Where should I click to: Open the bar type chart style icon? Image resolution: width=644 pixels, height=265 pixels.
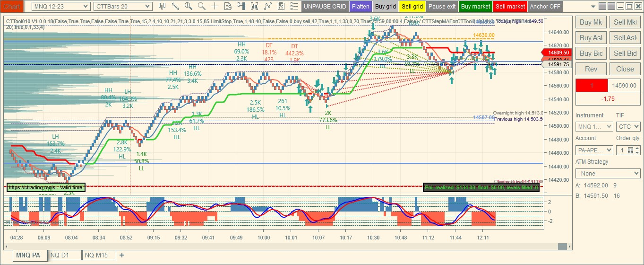(162, 6)
